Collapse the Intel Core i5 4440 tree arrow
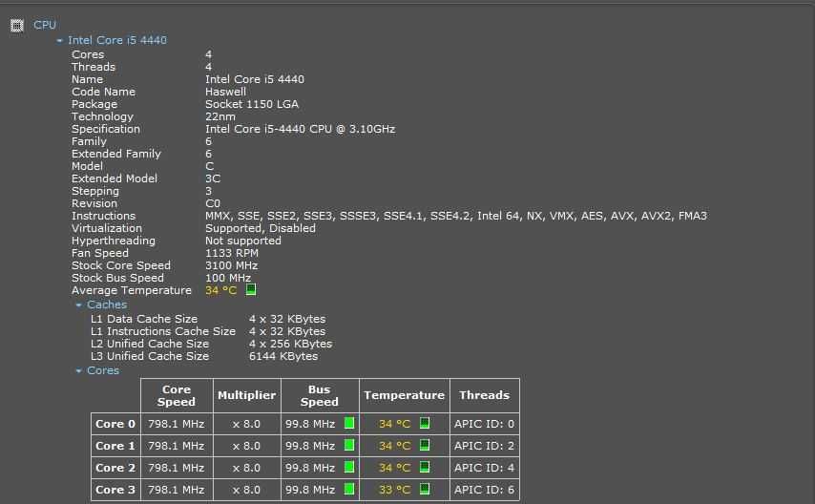Viewport: 815px width, 504px height. 59,41
